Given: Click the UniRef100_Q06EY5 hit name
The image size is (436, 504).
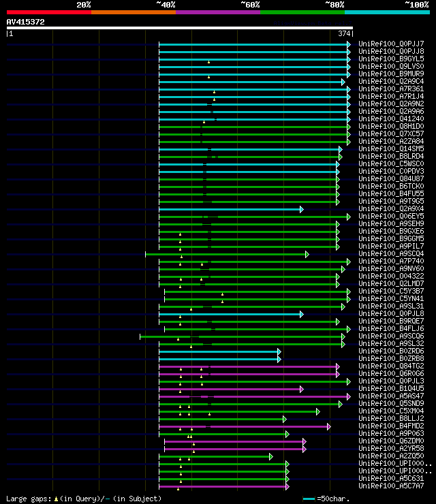Looking at the screenshot, I should 391,216.
